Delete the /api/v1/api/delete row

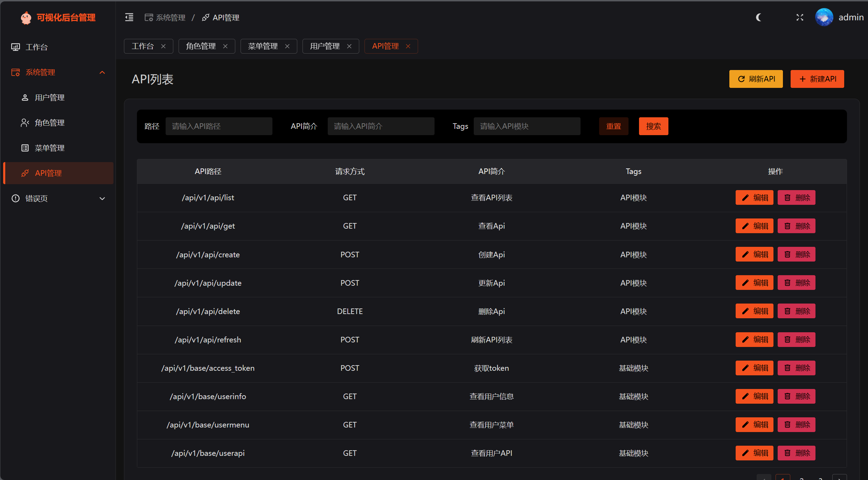click(x=796, y=311)
